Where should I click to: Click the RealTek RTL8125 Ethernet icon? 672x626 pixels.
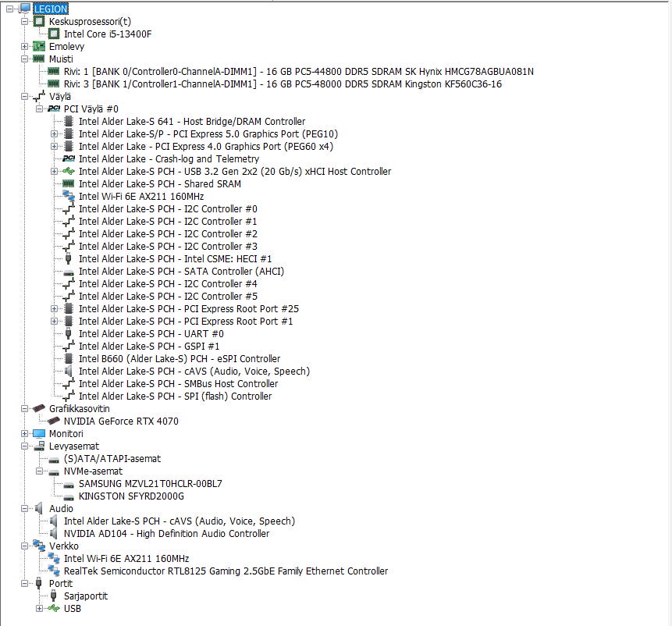(x=54, y=571)
